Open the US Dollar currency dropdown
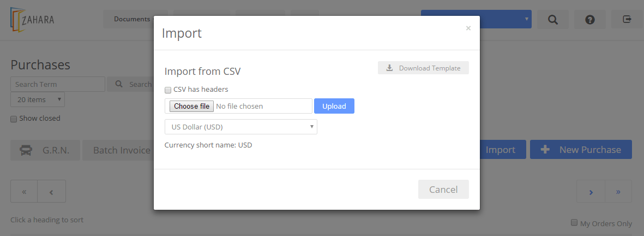This screenshot has width=644, height=236. click(x=240, y=127)
